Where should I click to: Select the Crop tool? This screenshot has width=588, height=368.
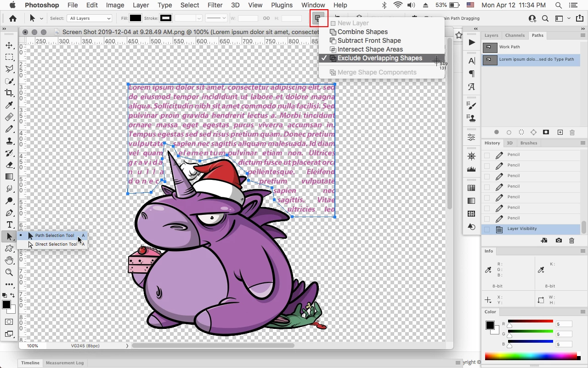[x=9, y=93]
